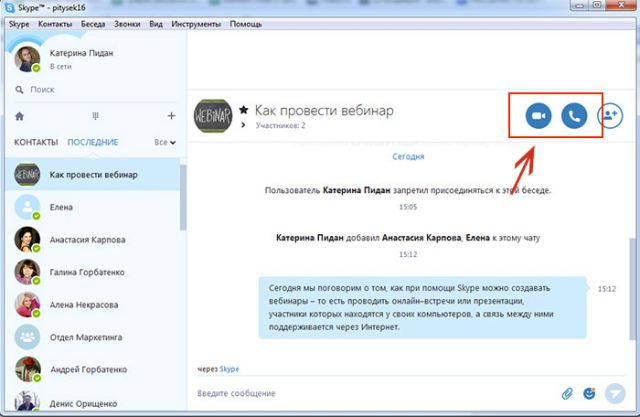Click the contact list scrollbar
Image resolution: width=640 pixels, height=417 pixels.
coord(183,197)
